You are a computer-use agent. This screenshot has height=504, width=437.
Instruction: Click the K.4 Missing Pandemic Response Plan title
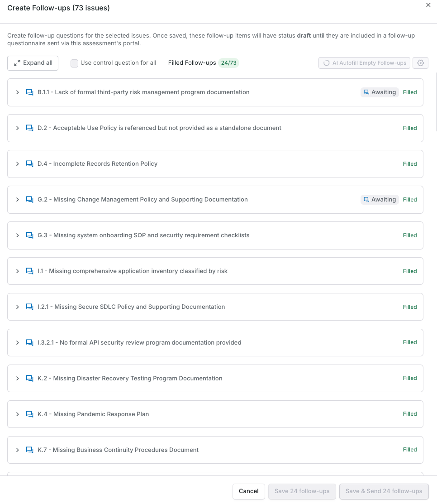pos(93,414)
